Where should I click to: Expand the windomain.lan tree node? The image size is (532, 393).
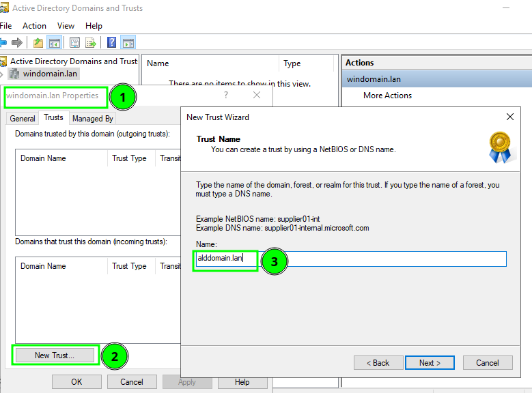click(x=1, y=74)
